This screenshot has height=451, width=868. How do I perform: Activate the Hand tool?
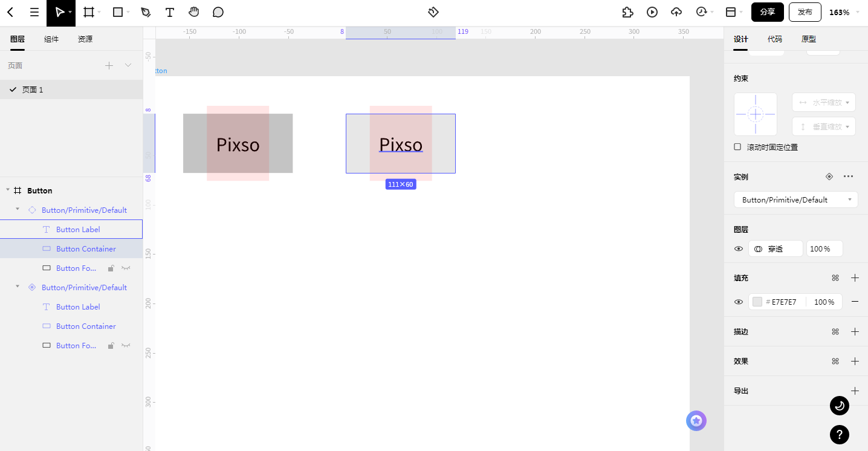[193, 12]
